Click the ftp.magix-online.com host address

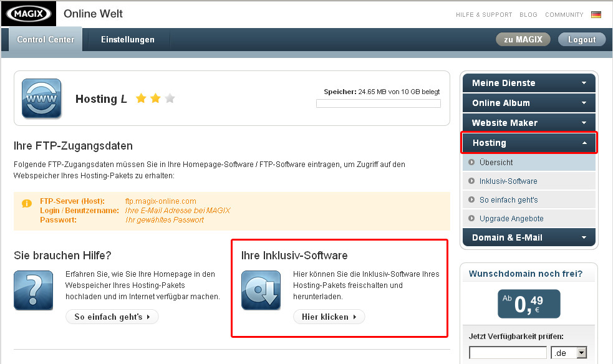[161, 201]
